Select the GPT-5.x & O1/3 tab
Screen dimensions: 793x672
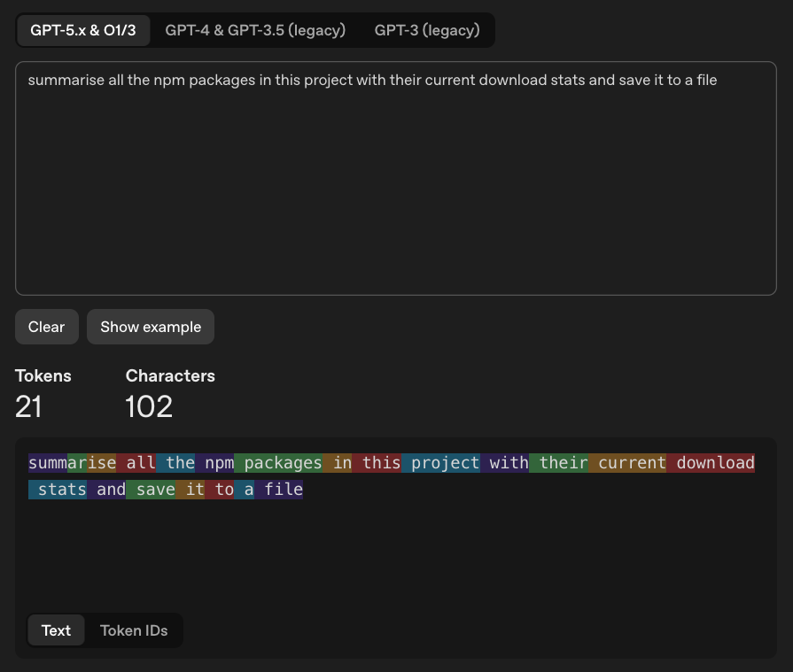pyautogui.click(x=83, y=30)
